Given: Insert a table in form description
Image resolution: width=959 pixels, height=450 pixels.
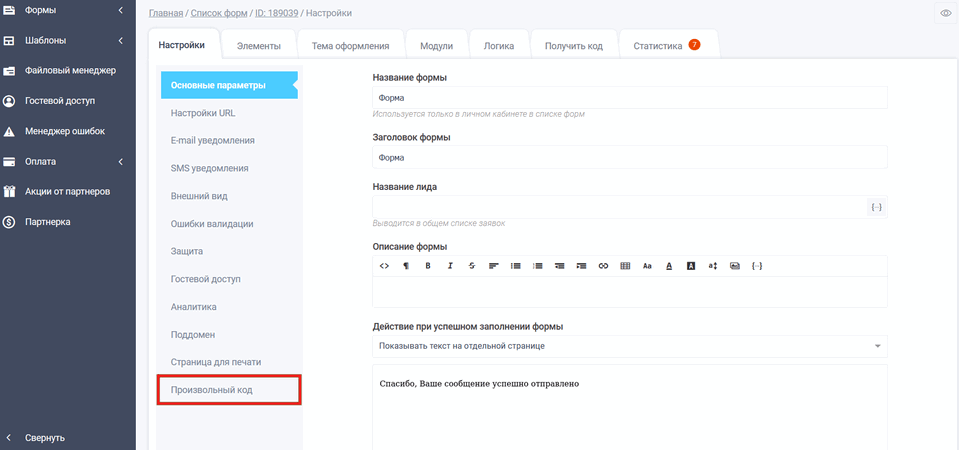Looking at the screenshot, I should [625, 266].
